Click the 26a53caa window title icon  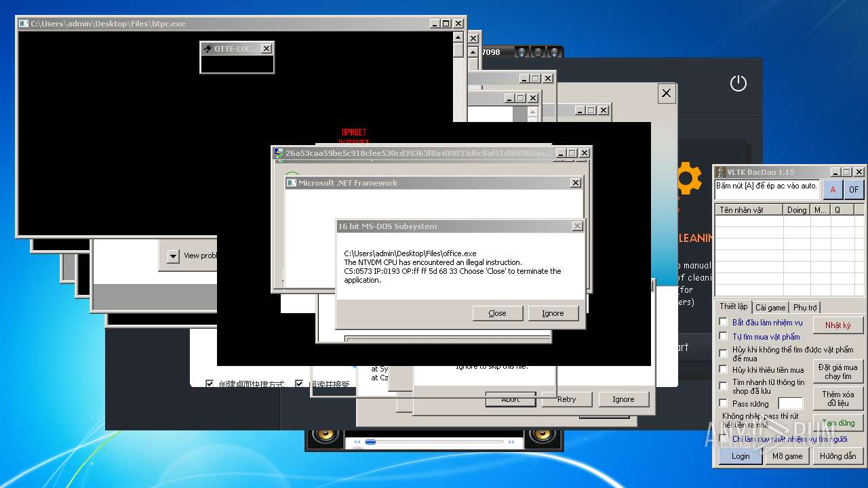(x=279, y=153)
